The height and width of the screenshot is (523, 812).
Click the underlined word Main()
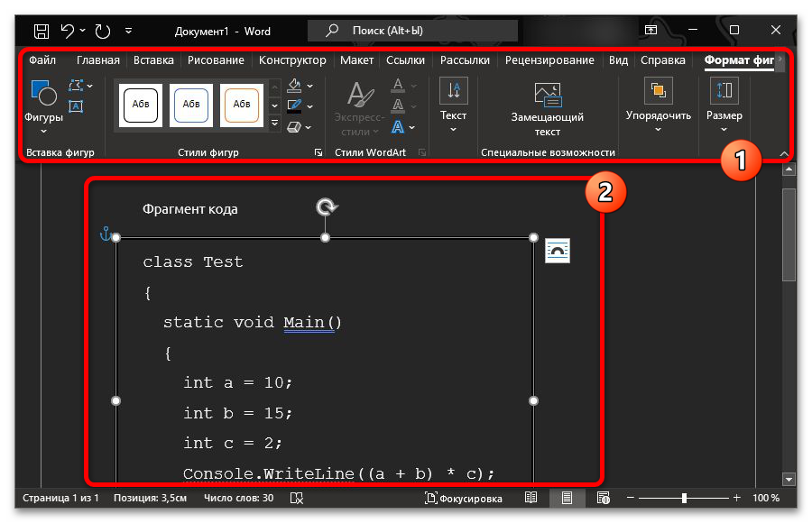[x=312, y=323]
